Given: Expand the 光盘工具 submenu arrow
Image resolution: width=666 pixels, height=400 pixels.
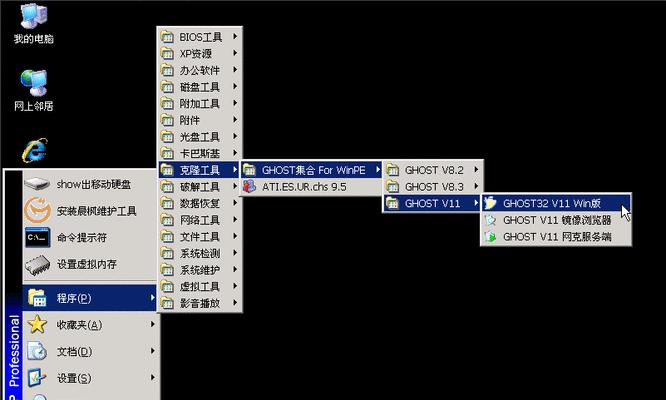Looking at the screenshot, I should (x=235, y=136).
